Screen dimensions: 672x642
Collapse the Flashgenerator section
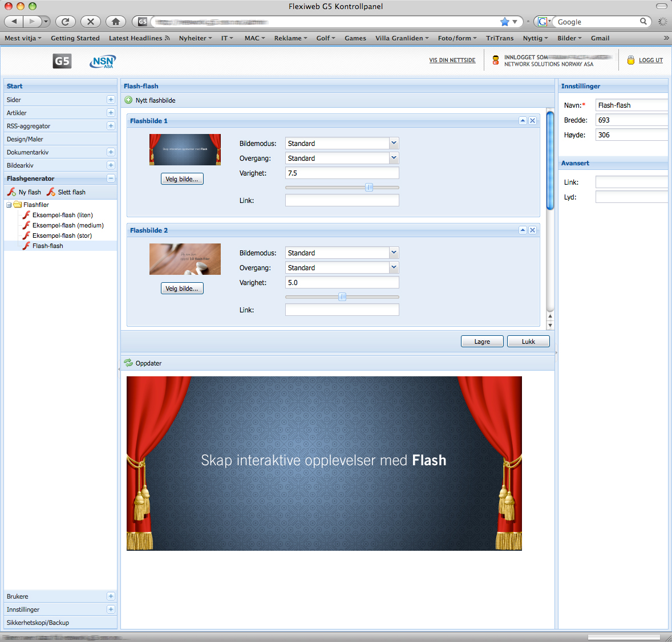[x=111, y=178]
